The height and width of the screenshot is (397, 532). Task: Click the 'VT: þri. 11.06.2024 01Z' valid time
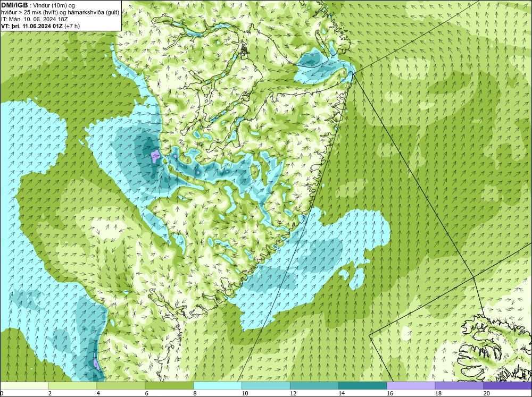point(32,26)
